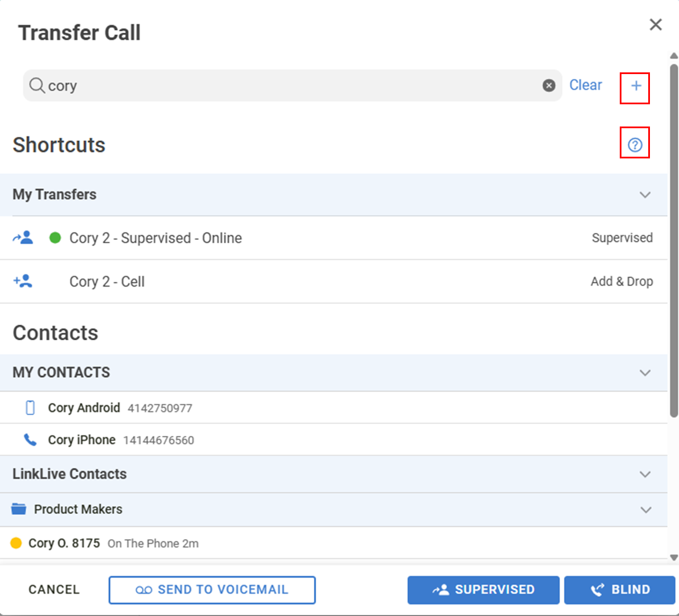The width and height of the screenshot is (679, 616).
Task: Click the mobile phone icon next to Cory Android
Action: (x=30, y=407)
